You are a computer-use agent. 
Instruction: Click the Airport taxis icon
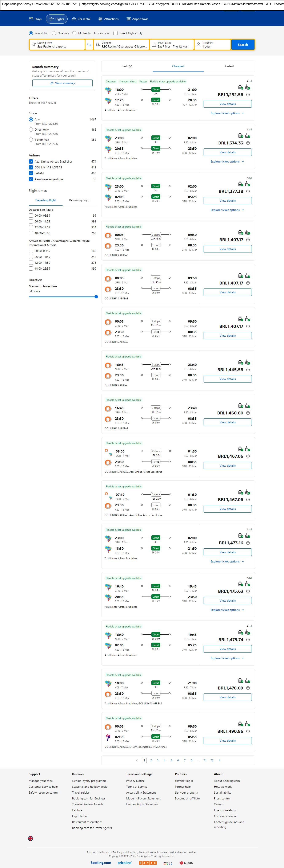(x=128, y=19)
